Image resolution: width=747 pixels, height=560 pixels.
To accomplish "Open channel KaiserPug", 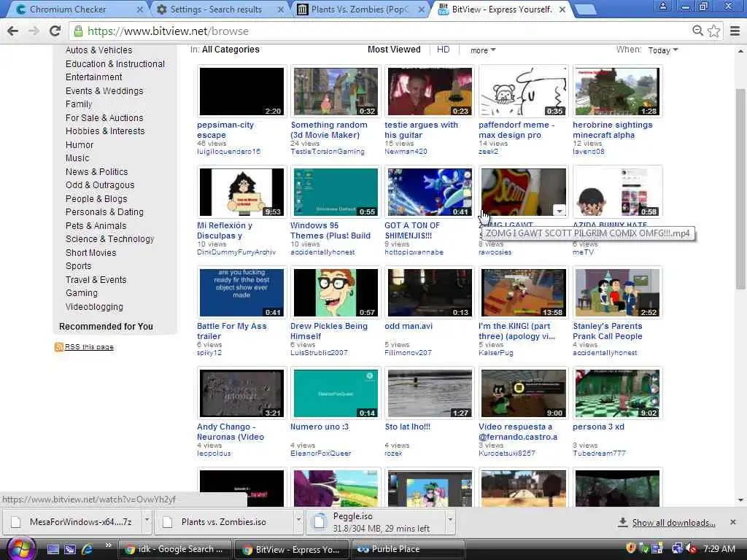I will [495, 353].
